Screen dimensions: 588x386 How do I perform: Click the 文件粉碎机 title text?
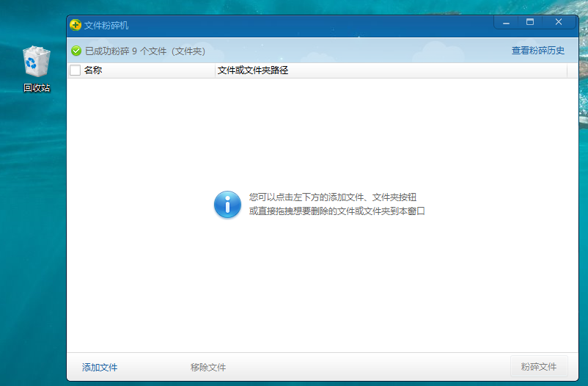click(x=106, y=25)
